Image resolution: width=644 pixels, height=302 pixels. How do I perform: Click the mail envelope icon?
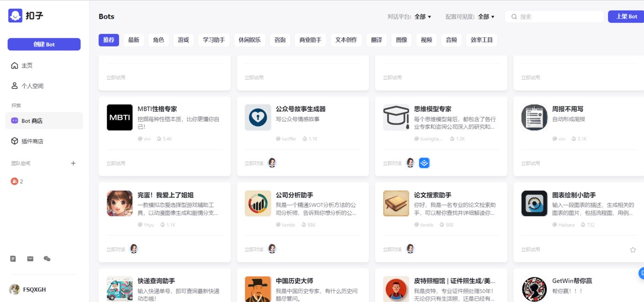30,259
